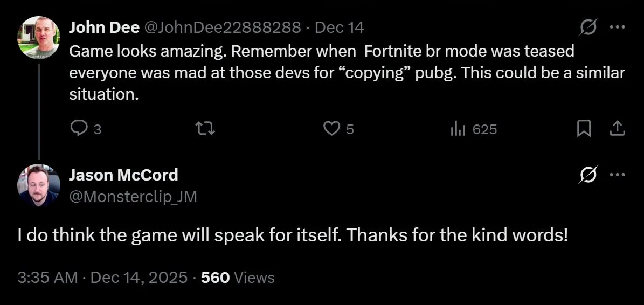
Task: Bookmark John Dee's tweet
Action: 584,129
